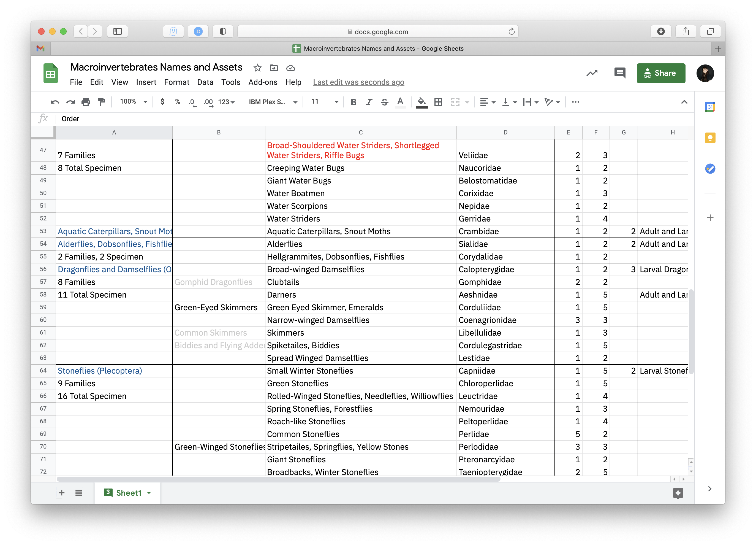This screenshot has height=545, width=756.
Task: Click the Undo icon in toolbar
Action: point(55,102)
